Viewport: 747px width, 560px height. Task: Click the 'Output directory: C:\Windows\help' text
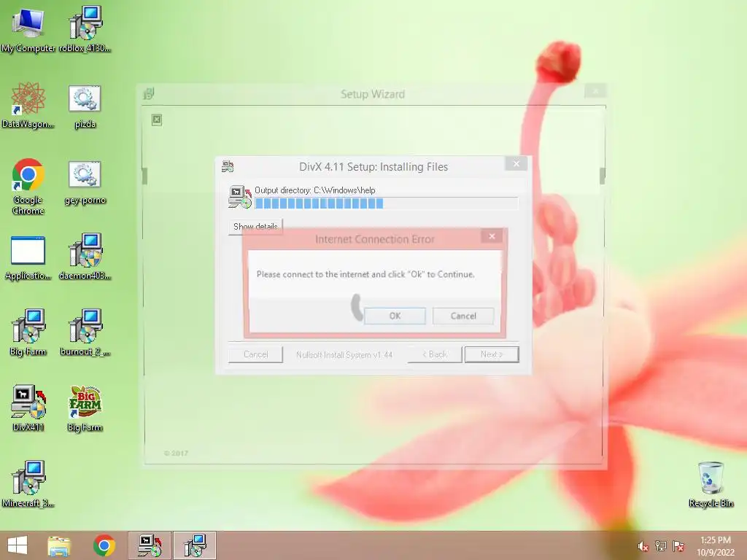click(315, 190)
